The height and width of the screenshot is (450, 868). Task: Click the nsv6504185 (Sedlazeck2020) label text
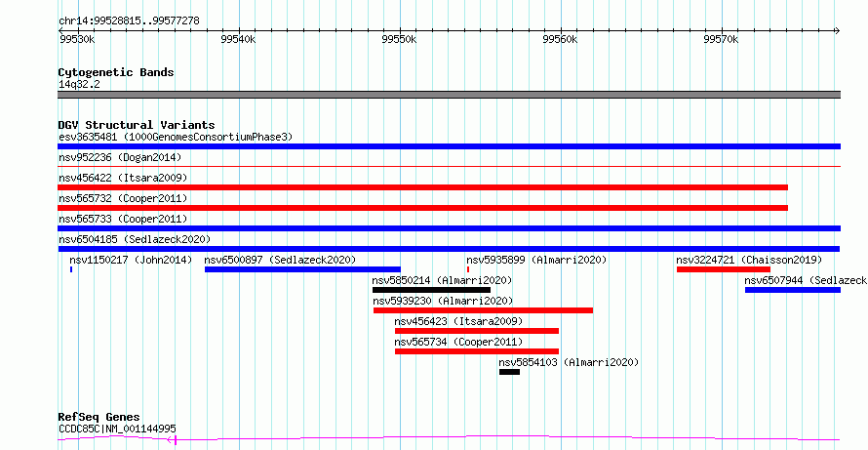[x=135, y=239]
